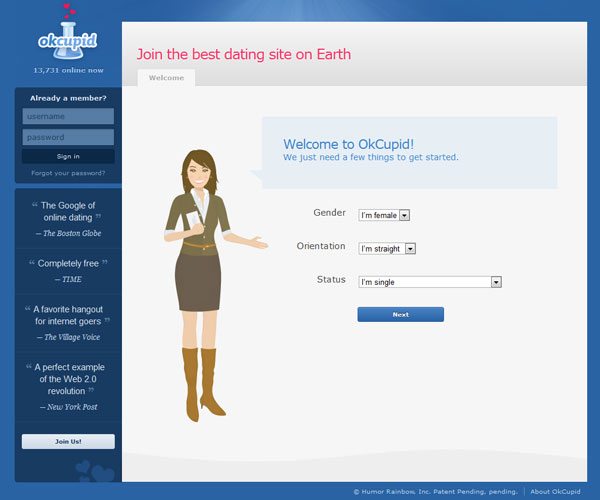Open the About OkCupid footer link
Screen dimensions: 600x500
(x=556, y=491)
